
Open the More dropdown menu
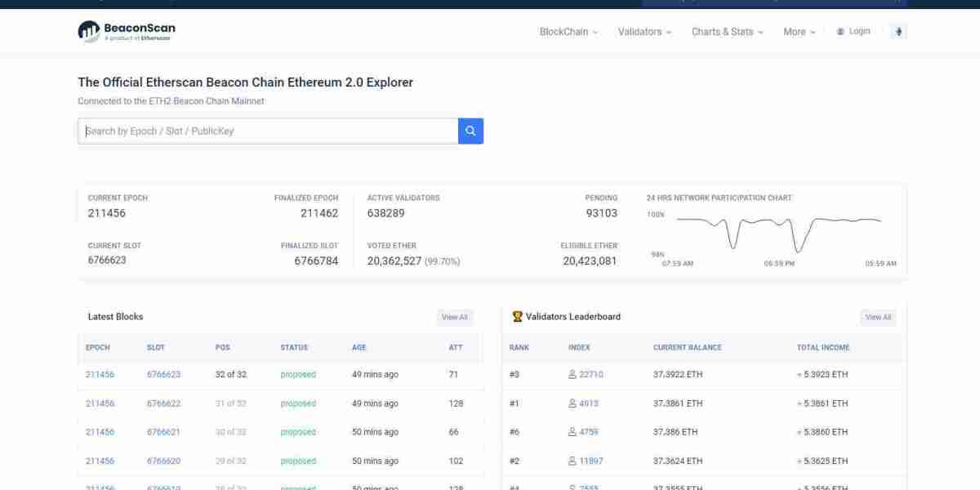[799, 32]
